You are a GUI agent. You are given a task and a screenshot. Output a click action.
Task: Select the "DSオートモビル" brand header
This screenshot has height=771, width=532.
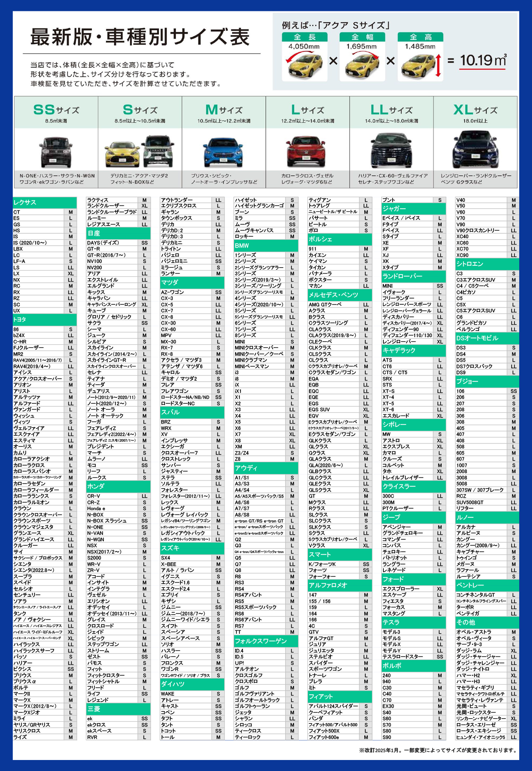[x=487, y=338]
